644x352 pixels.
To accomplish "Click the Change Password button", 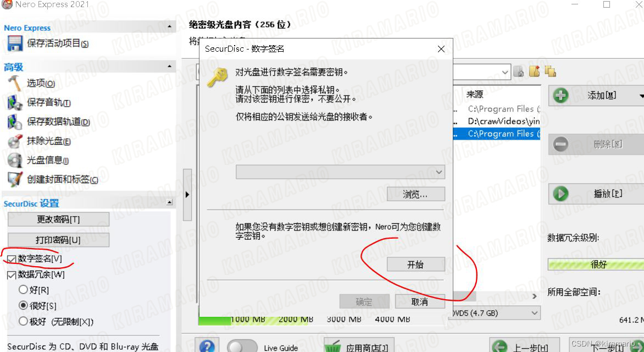I will [x=58, y=219].
